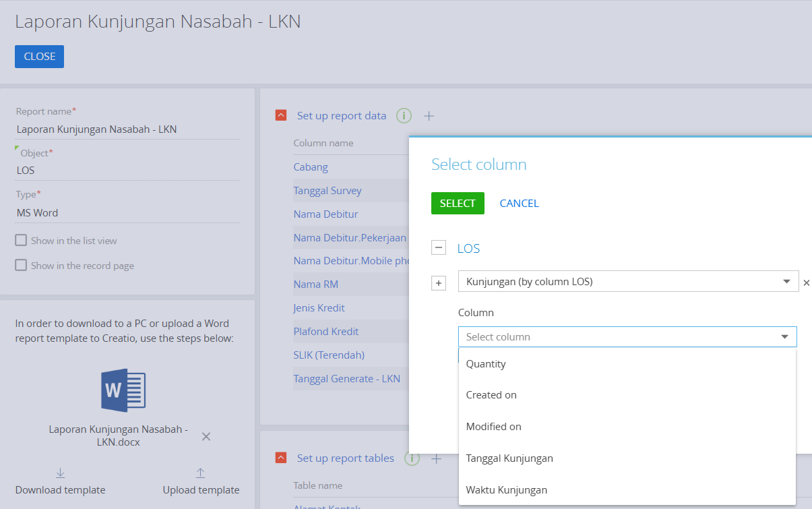Click the Word document template icon

click(123, 390)
